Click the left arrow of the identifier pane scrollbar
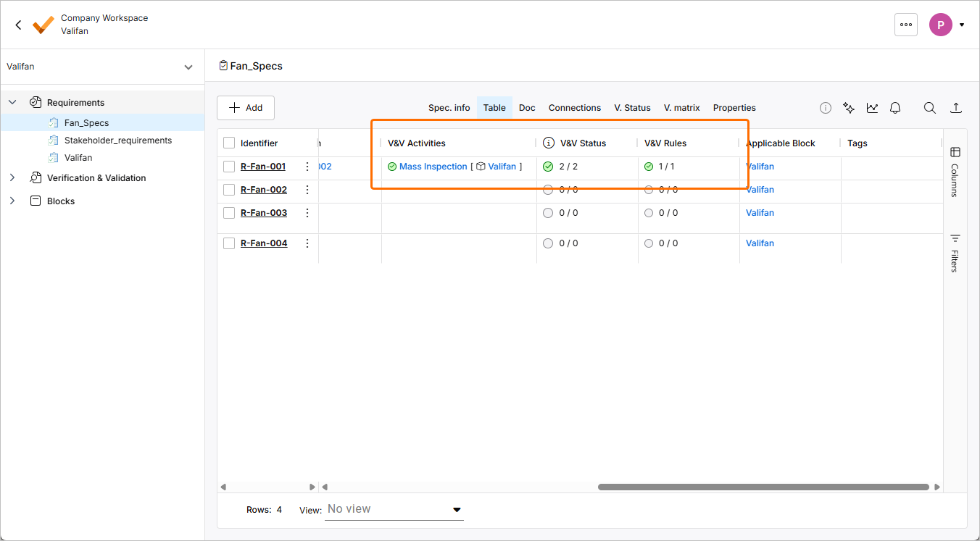The height and width of the screenshot is (541, 980). (223, 487)
